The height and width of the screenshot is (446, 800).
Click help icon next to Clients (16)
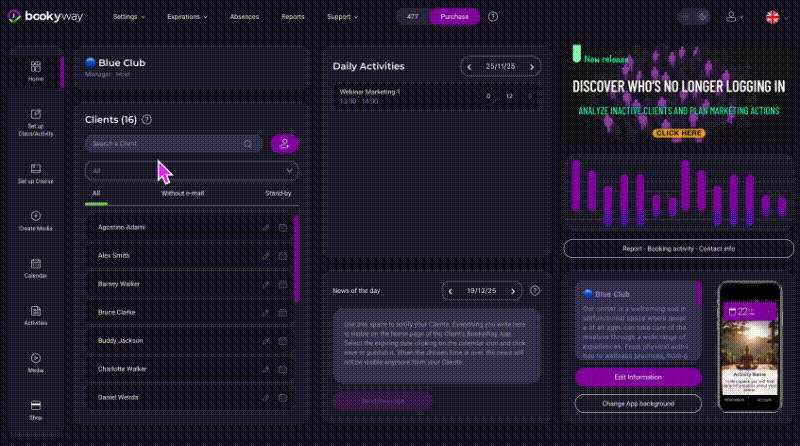147,120
